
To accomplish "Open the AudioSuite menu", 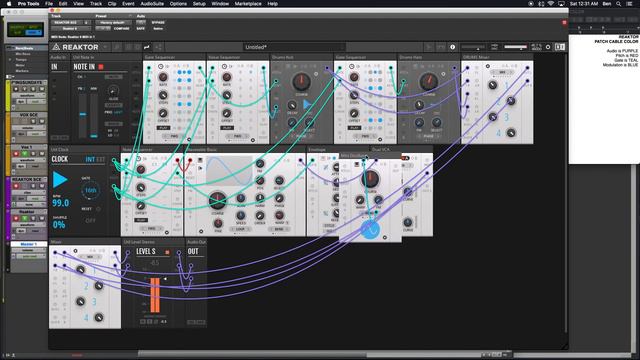I will [152, 4].
